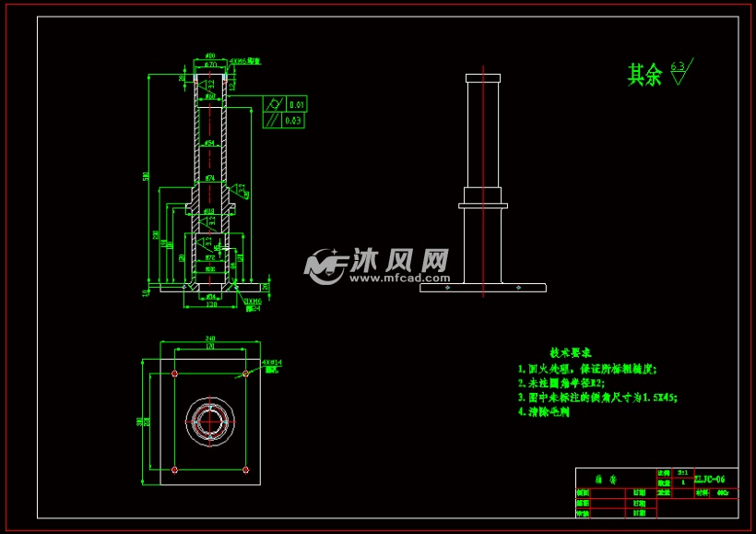Select top-left mounting hole in plan view
Screen dimensions: 756x534
click(174, 374)
